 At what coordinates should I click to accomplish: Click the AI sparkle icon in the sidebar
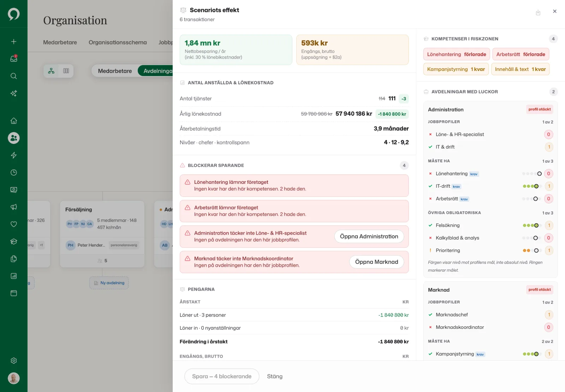[14, 93]
